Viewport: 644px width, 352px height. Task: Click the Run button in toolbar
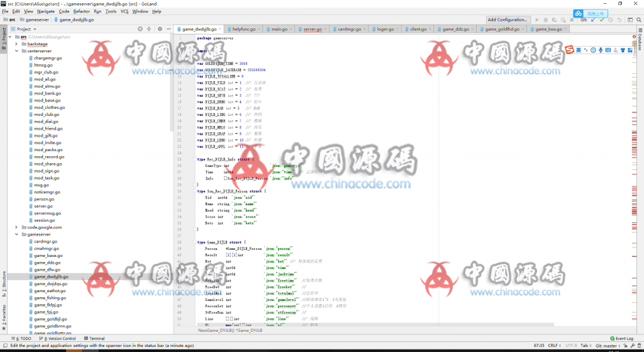[537, 20]
